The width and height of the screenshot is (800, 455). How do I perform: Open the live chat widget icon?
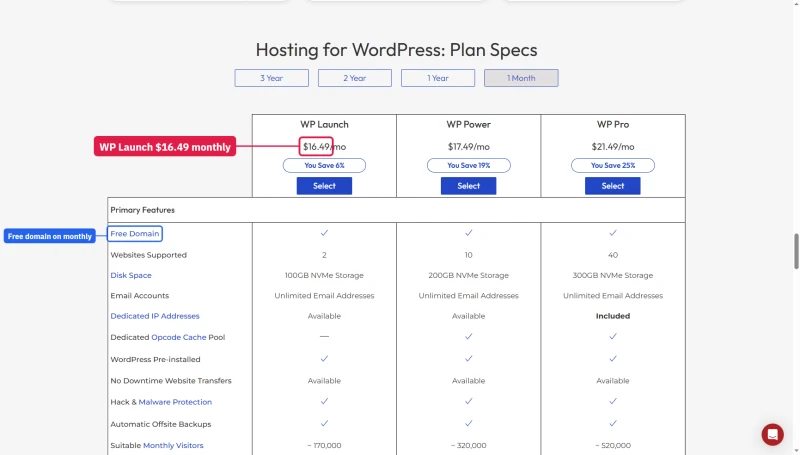(x=772, y=435)
